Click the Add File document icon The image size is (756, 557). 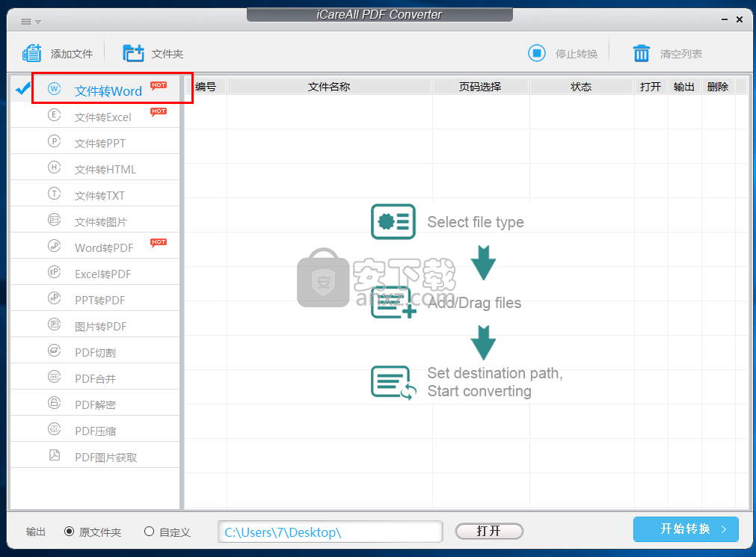(32, 53)
